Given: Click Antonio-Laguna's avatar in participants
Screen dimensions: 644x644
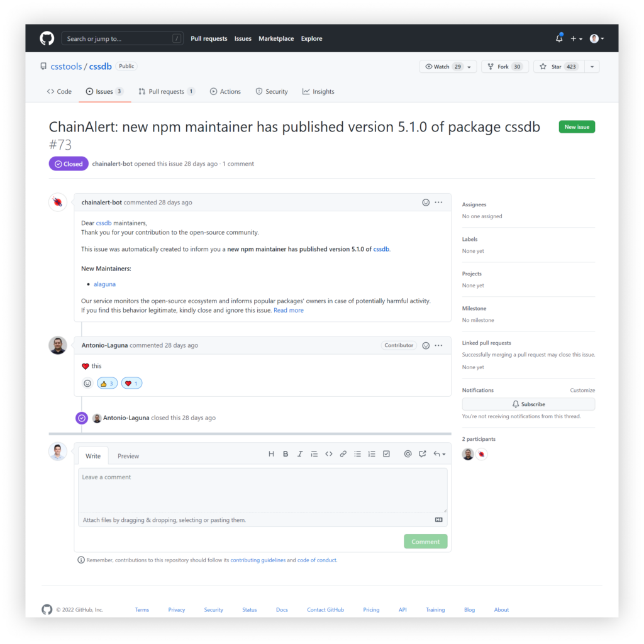Looking at the screenshot, I should coord(468,454).
